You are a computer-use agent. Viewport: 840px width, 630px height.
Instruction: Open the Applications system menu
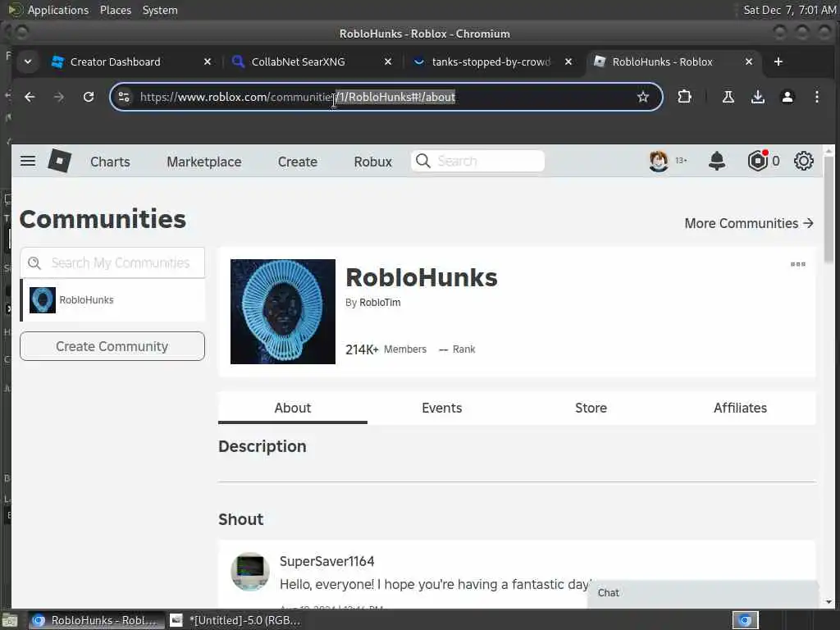tap(58, 10)
